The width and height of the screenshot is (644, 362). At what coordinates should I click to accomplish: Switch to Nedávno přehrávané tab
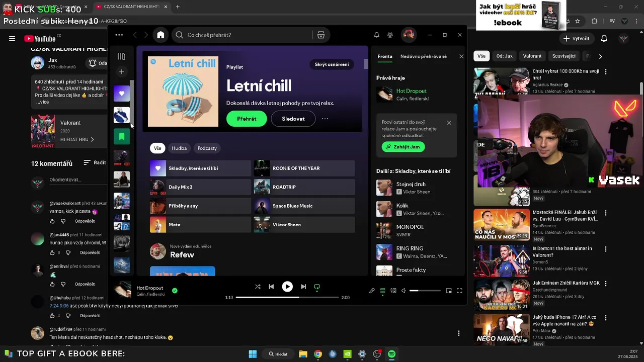click(x=424, y=56)
